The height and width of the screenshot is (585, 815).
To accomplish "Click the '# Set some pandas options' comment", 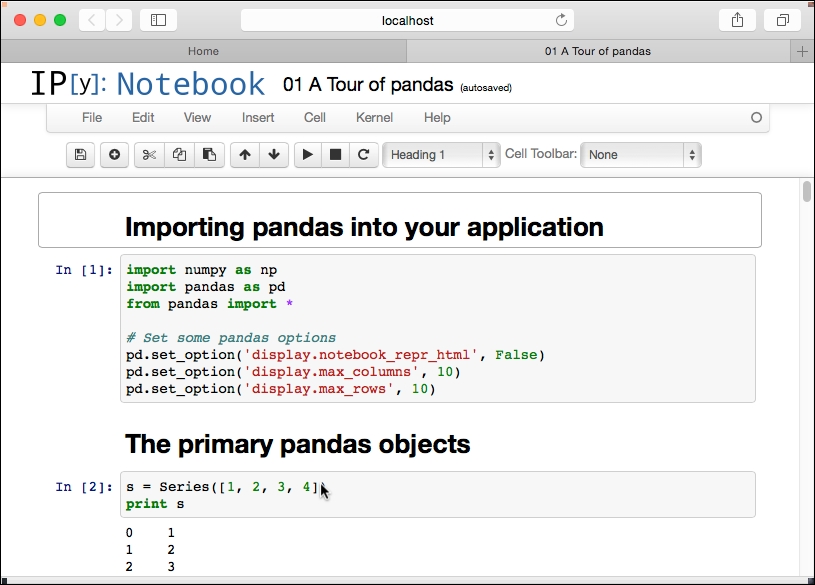I will (231, 338).
